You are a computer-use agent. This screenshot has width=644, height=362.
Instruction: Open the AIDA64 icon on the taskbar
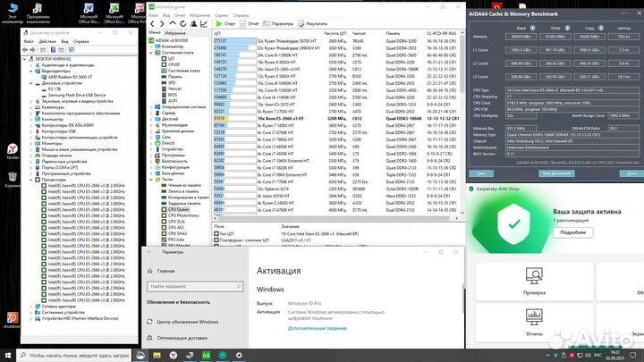point(207,355)
